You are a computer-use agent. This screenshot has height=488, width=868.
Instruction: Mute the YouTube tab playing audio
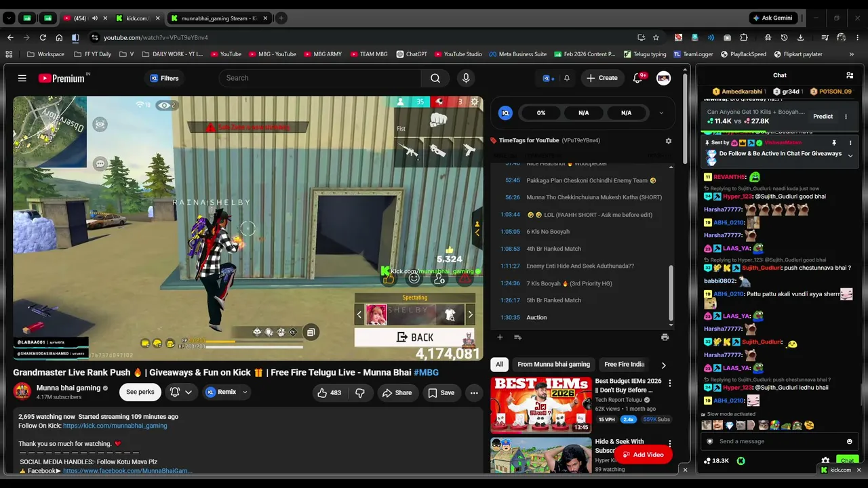94,18
